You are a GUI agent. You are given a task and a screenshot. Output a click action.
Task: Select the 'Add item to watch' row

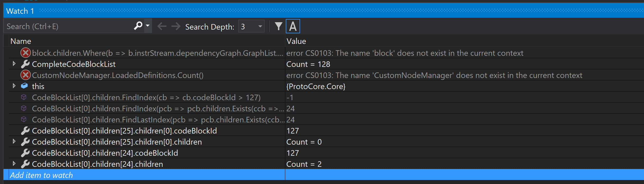[x=41, y=175]
